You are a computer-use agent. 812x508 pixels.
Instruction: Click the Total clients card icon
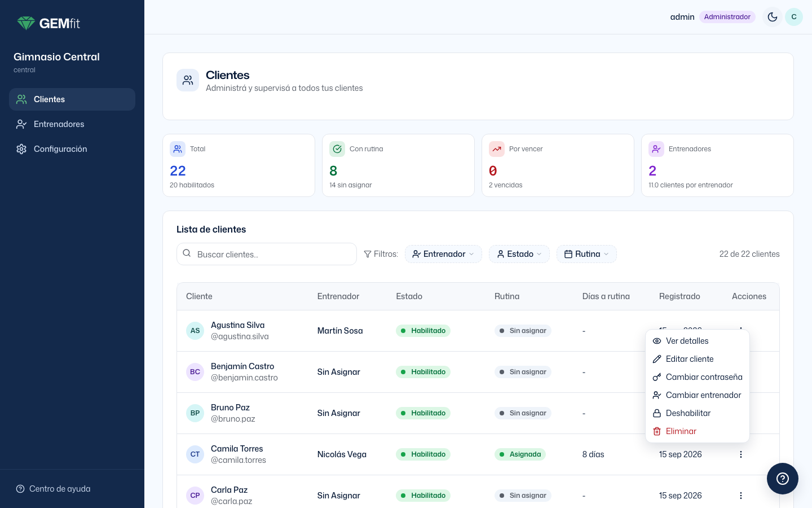point(178,149)
